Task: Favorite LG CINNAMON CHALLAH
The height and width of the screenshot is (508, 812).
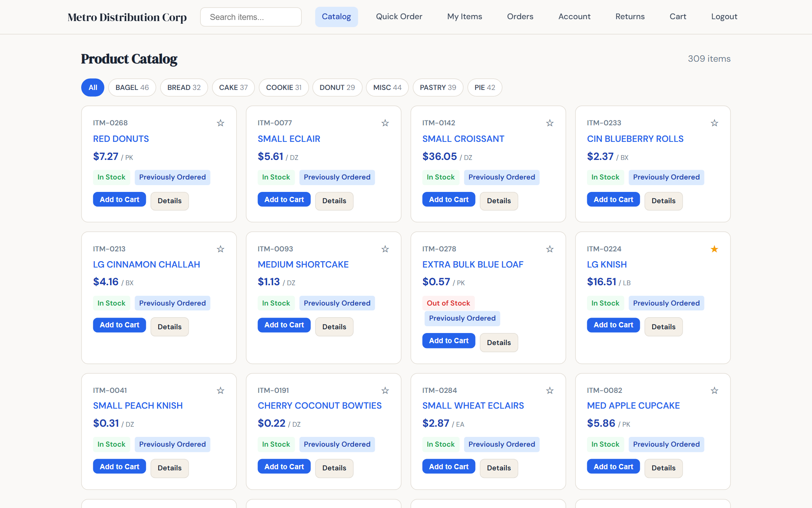Action: [x=221, y=249]
